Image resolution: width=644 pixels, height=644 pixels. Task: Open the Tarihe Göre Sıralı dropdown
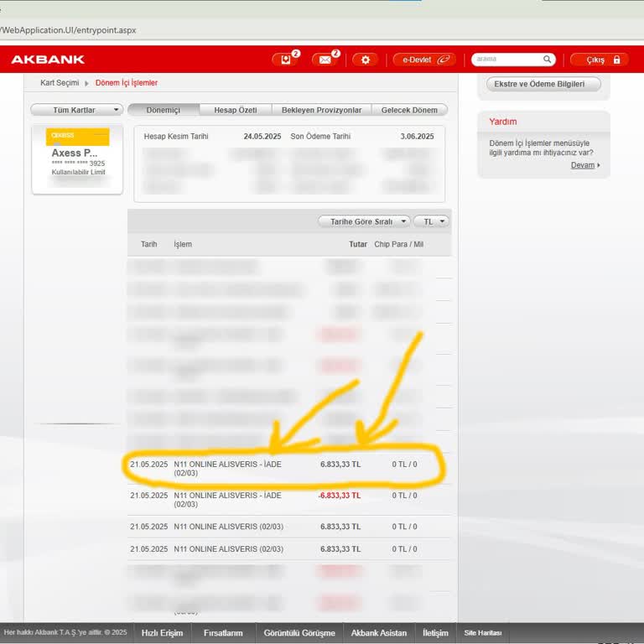(x=364, y=221)
